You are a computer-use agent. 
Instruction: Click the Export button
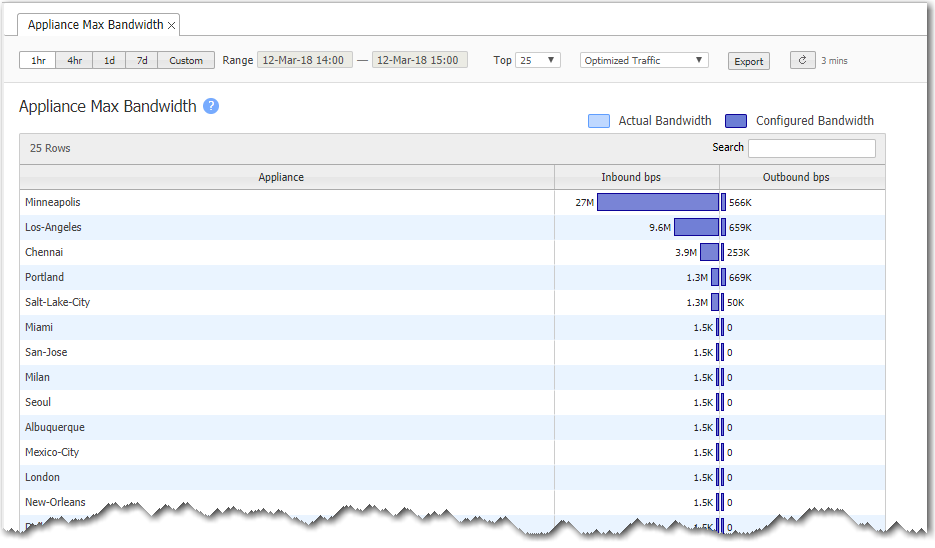point(749,61)
